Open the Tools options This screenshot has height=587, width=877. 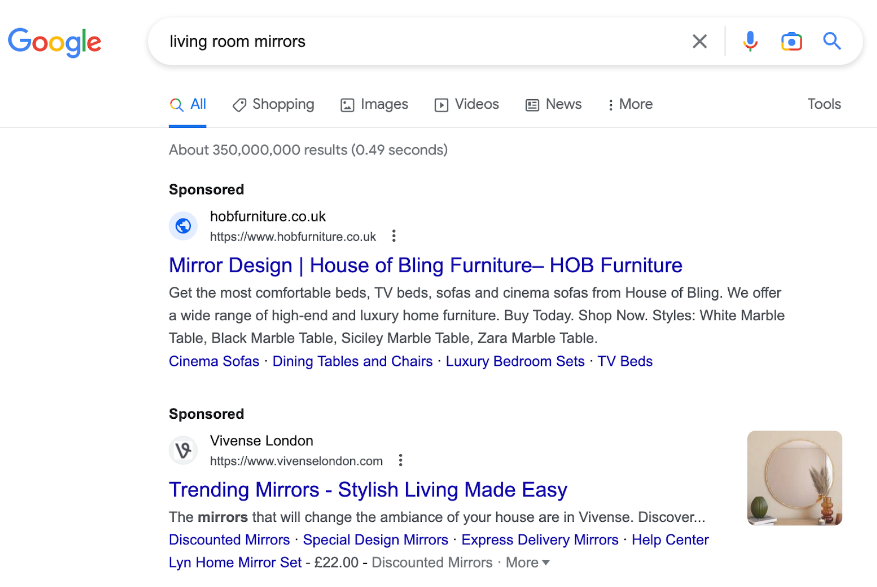coord(824,104)
